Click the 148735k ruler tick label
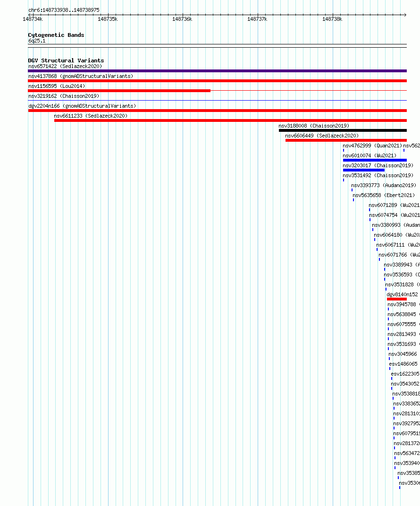Screen dimensions: 420x506 (108, 19)
